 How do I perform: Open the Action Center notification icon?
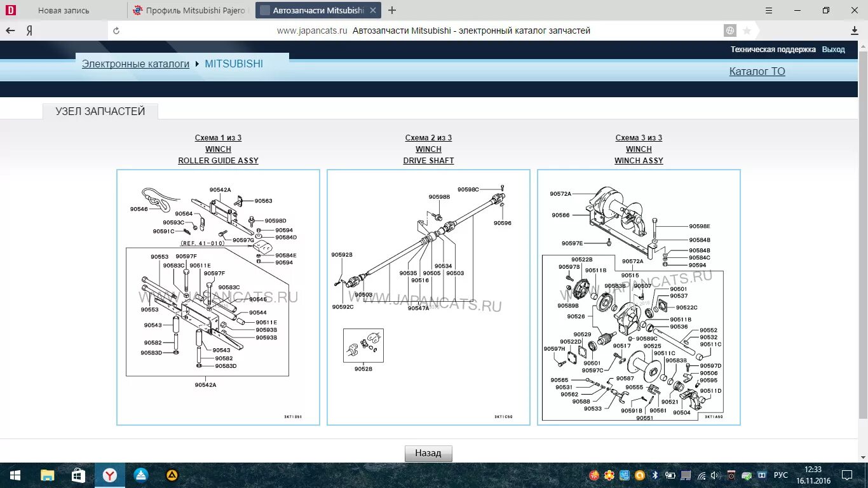click(x=847, y=475)
